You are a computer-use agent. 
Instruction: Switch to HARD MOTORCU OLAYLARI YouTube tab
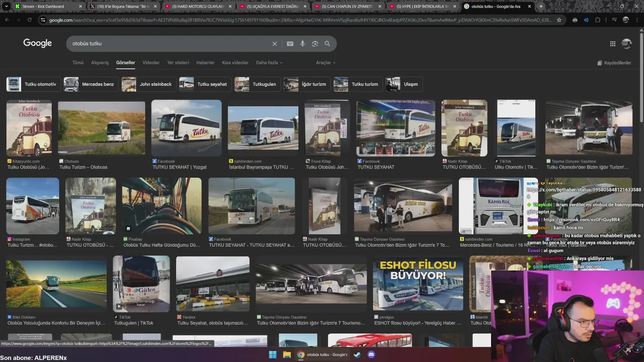pos(198,7)
